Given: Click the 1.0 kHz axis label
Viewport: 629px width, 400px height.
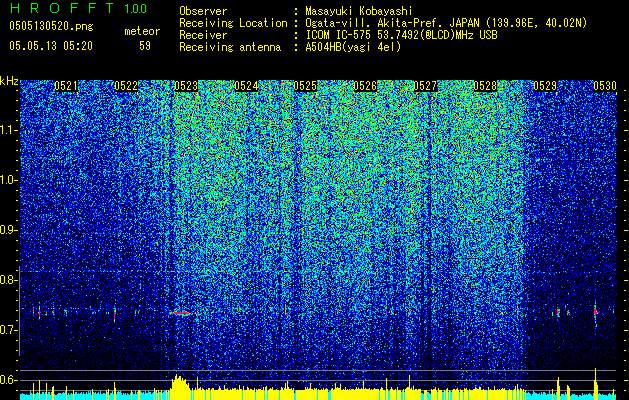Looking at the screenshot, I should pos(9,180).
